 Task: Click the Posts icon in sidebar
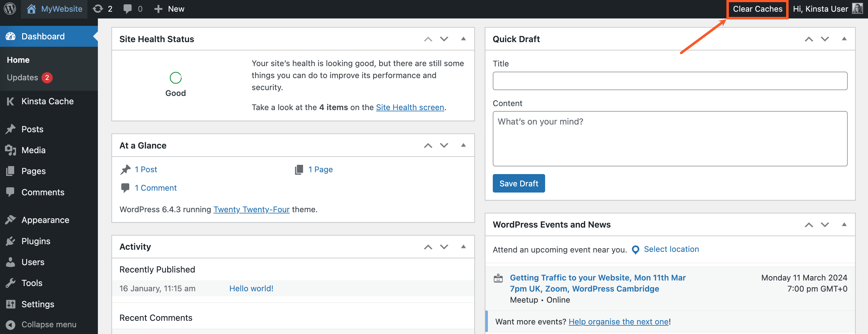point(11,128)
